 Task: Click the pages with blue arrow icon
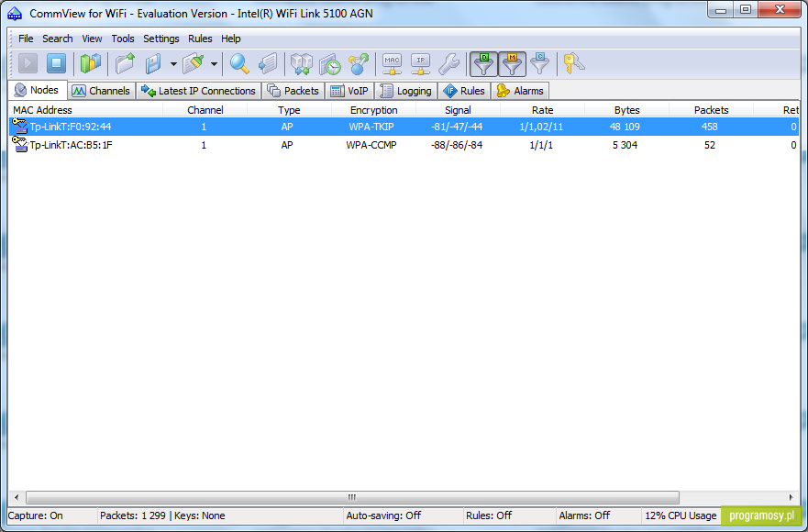click(x=268, y=64)
